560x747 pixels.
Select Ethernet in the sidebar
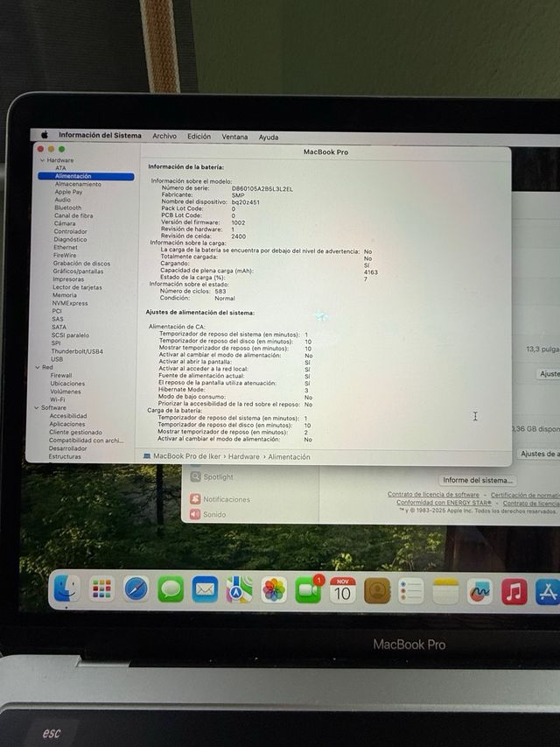pyautogui.click(x=66, y=247)
